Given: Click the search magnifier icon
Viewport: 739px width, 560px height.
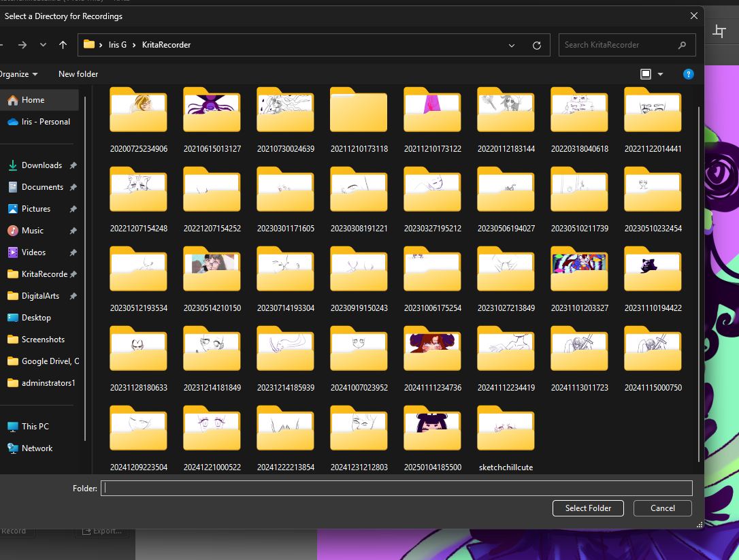Looking at the screenshot, I should point(682,45).
